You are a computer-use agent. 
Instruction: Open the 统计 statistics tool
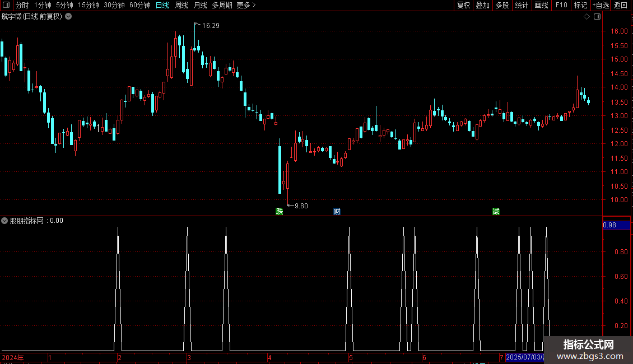point(522,5)
